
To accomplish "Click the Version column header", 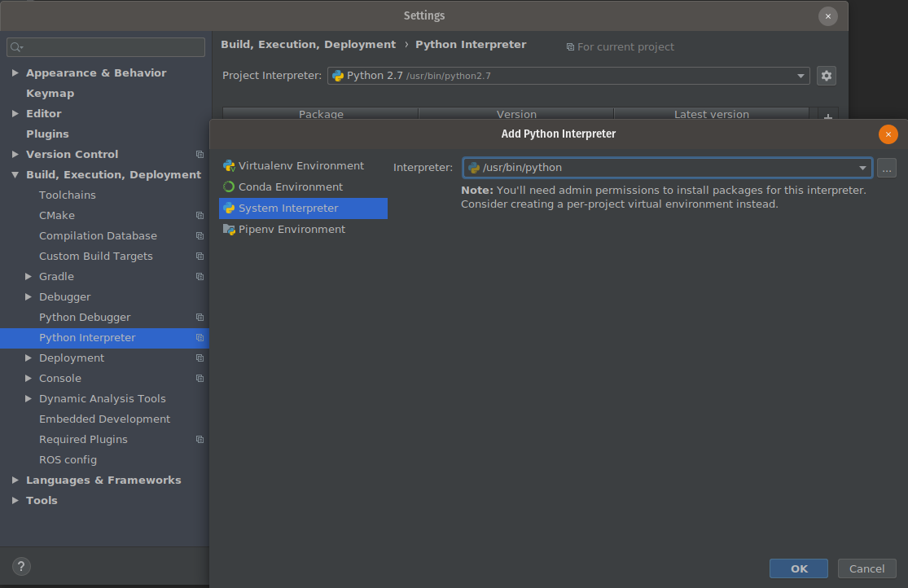I will point(516,114).
